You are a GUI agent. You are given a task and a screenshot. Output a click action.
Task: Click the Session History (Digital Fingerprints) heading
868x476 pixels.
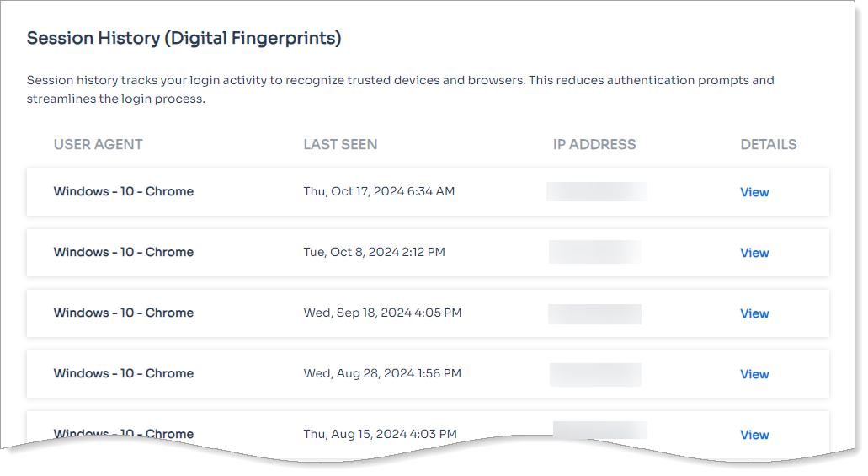click(x=184, y=38)
